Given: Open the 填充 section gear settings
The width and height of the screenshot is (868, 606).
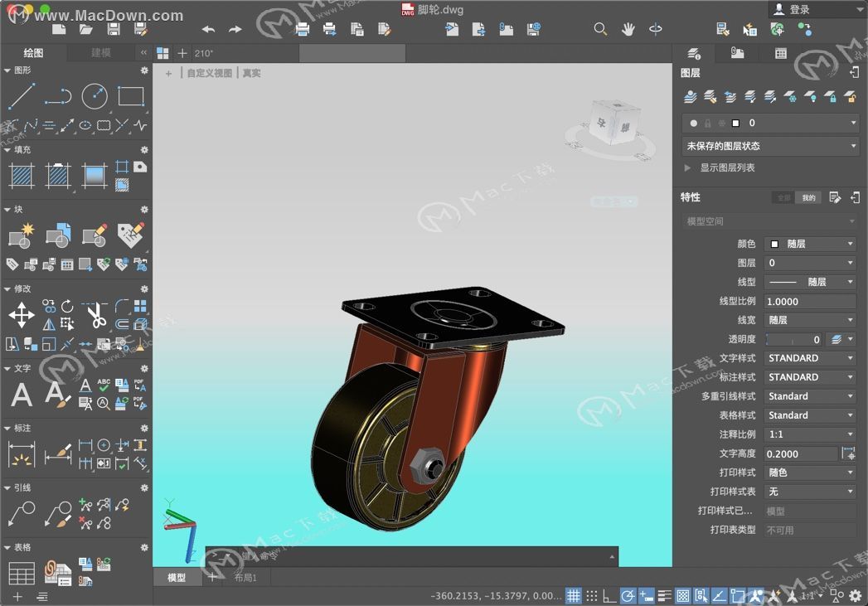Looking at the screenshot, I should [144, 150].
